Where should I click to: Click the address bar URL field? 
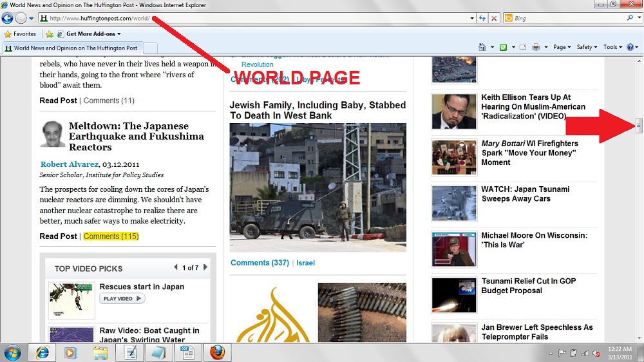click(253, 18)
